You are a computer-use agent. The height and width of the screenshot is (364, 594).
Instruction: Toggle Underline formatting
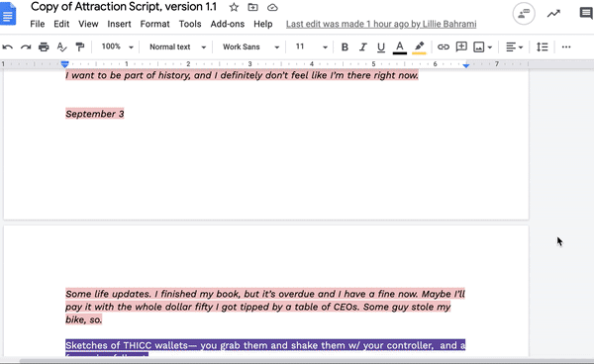381,47
